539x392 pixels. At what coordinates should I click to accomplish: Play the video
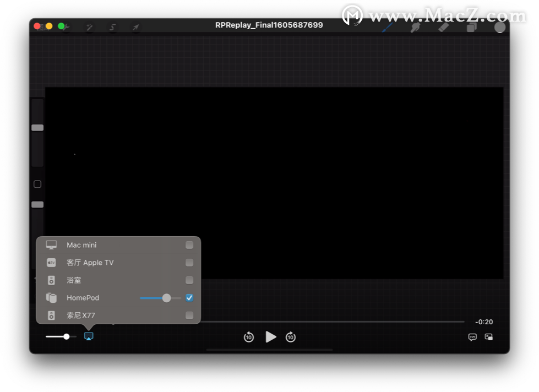(x=271, y=337)
